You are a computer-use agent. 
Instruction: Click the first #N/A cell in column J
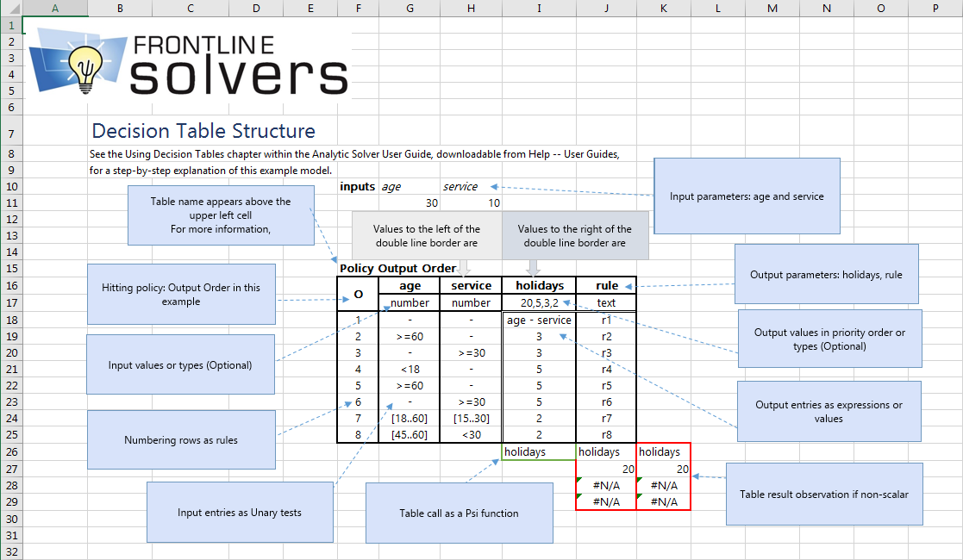coord(605,486)
